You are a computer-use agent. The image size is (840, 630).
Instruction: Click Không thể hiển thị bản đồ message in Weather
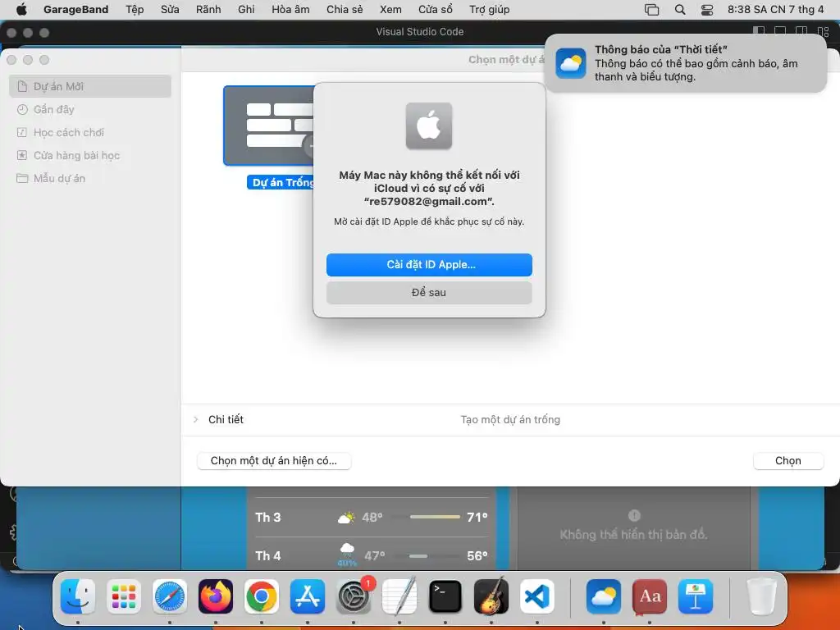point(634,535)
